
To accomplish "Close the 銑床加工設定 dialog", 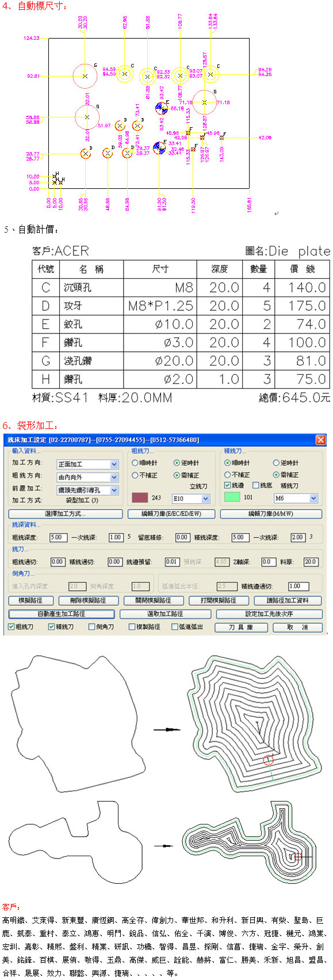I will point(320,440).
